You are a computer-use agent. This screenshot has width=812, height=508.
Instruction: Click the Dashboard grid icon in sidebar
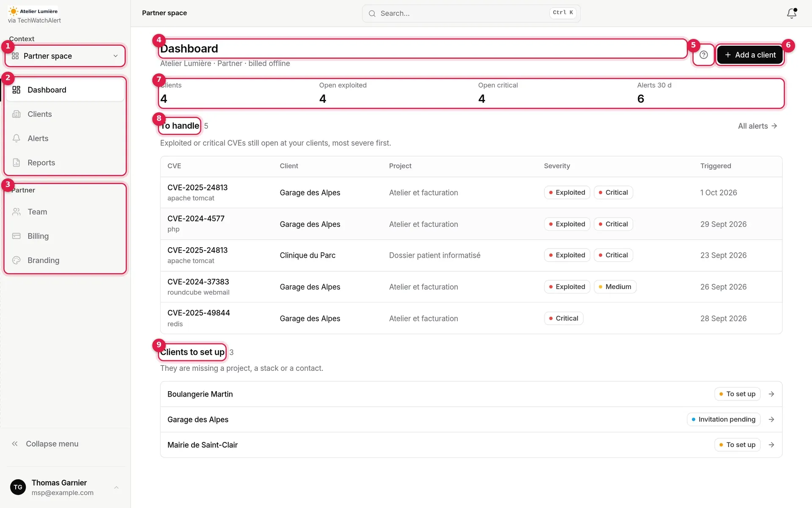coord(16,90)
